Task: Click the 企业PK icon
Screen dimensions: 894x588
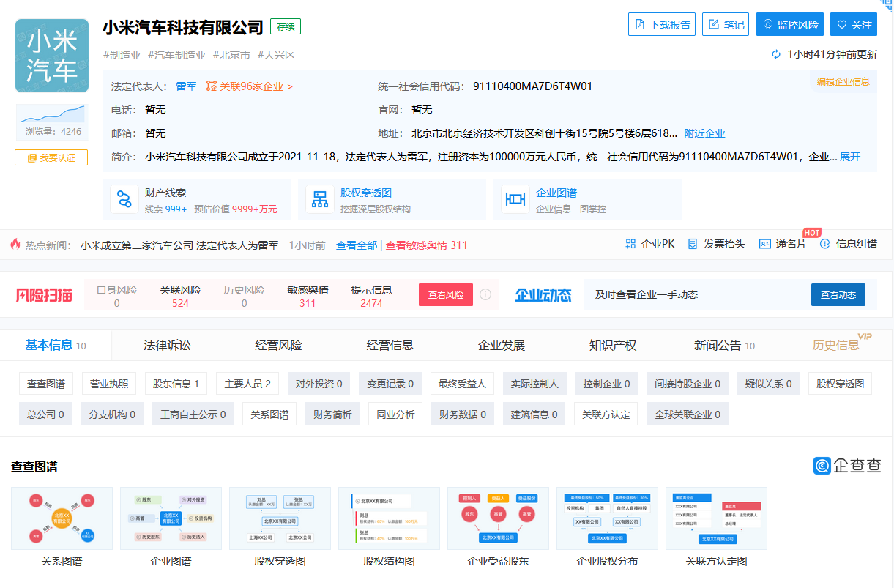Action: 630,244
